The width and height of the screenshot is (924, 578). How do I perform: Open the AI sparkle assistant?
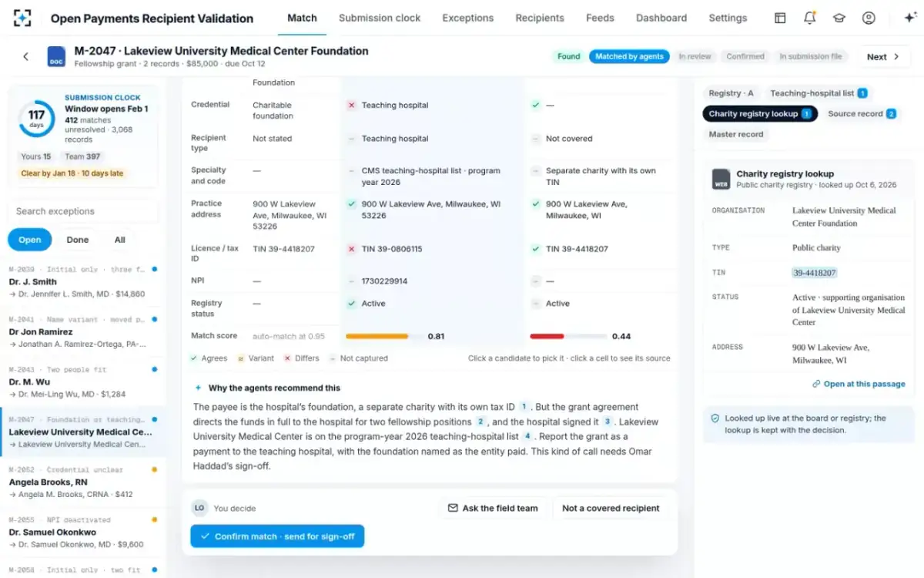pos(909,18)
